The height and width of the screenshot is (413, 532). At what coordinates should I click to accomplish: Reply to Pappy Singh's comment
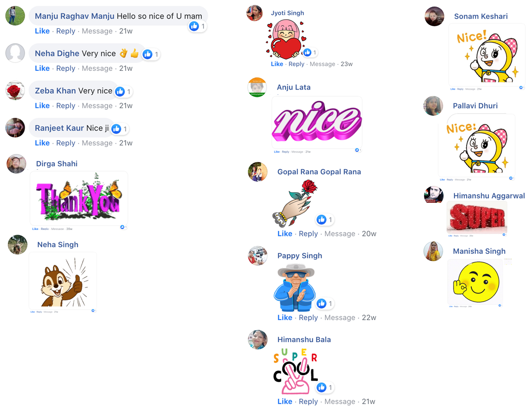308,317
